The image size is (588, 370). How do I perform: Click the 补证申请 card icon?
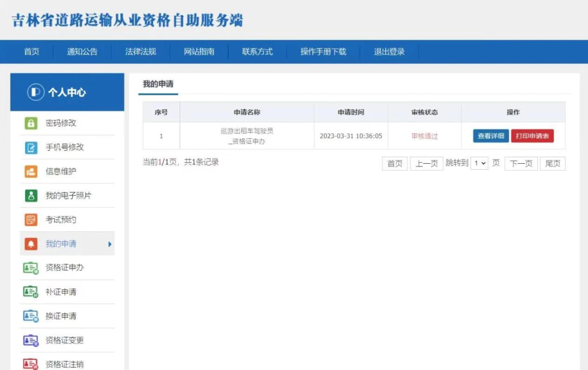coord(31,292)
